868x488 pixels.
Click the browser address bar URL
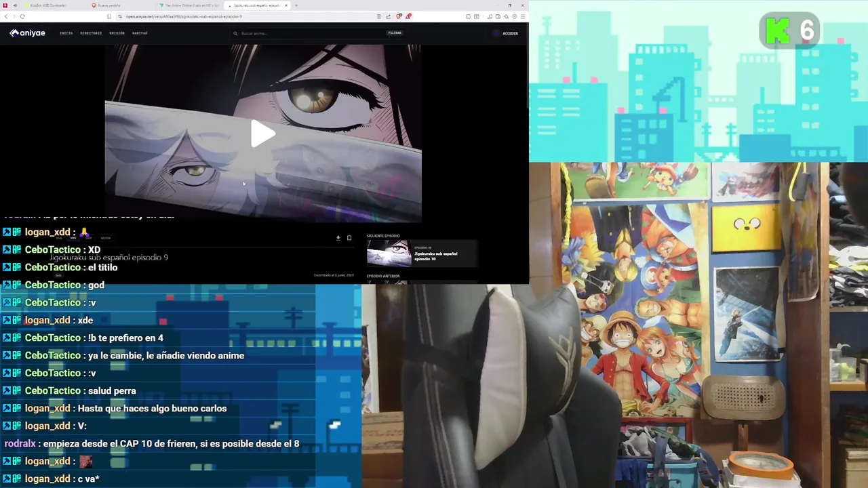[183, 16]
